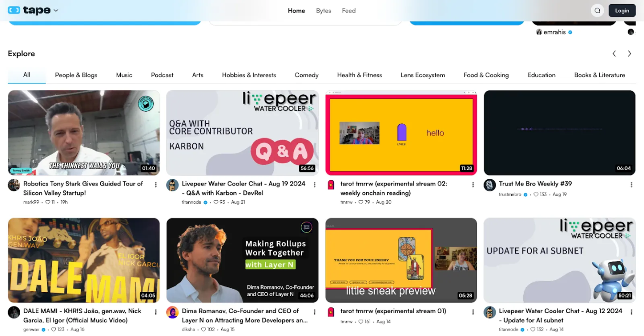
Task: Click heart icon with 93 likes
Action: 216,202
